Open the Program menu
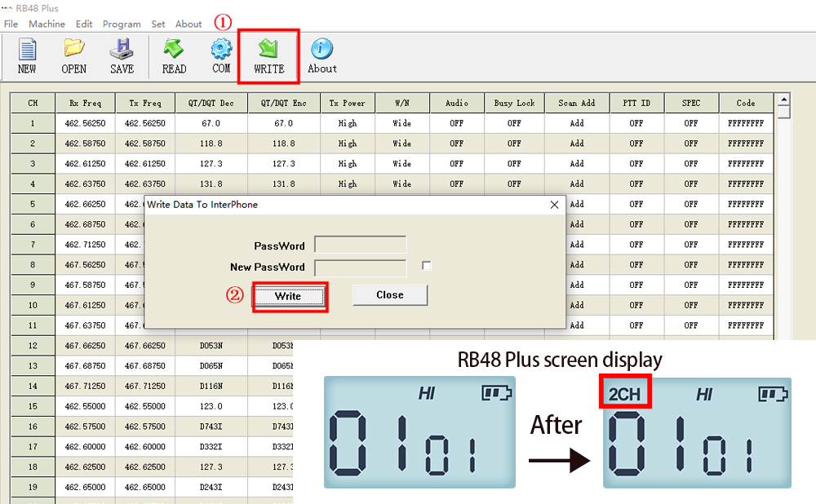 [122, 24]
